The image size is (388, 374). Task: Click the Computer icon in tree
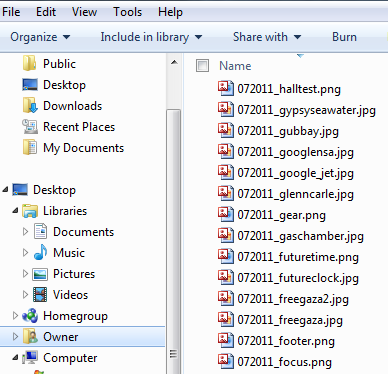tap(30, 358)
